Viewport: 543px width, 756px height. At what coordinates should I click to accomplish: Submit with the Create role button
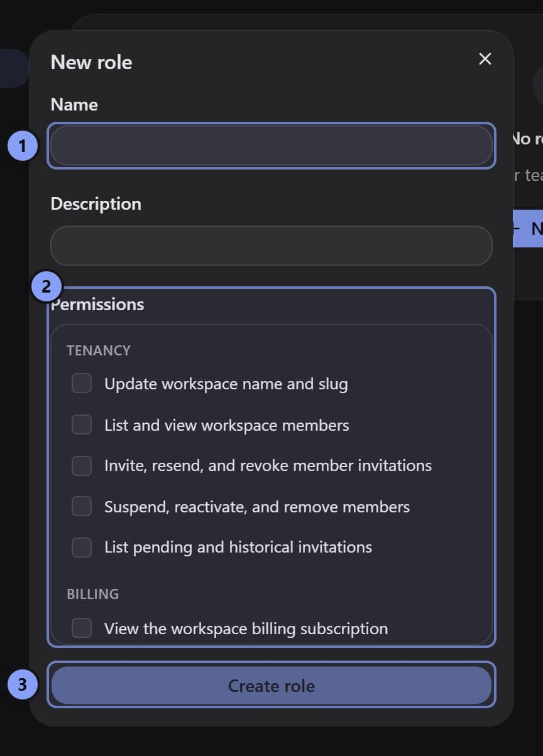pyautogui.click(x=271, y=685)
